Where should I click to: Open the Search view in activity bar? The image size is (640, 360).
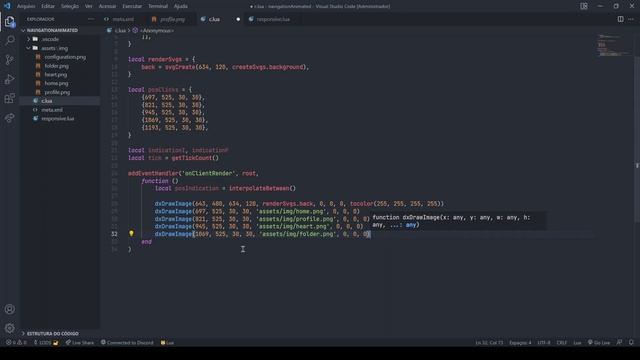tap(9, 40)
